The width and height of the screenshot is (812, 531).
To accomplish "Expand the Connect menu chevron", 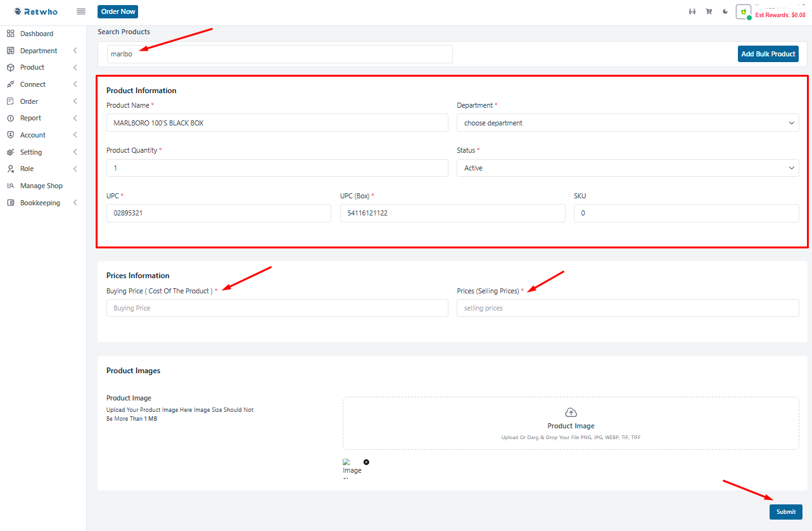I will [x=75, y=84].
